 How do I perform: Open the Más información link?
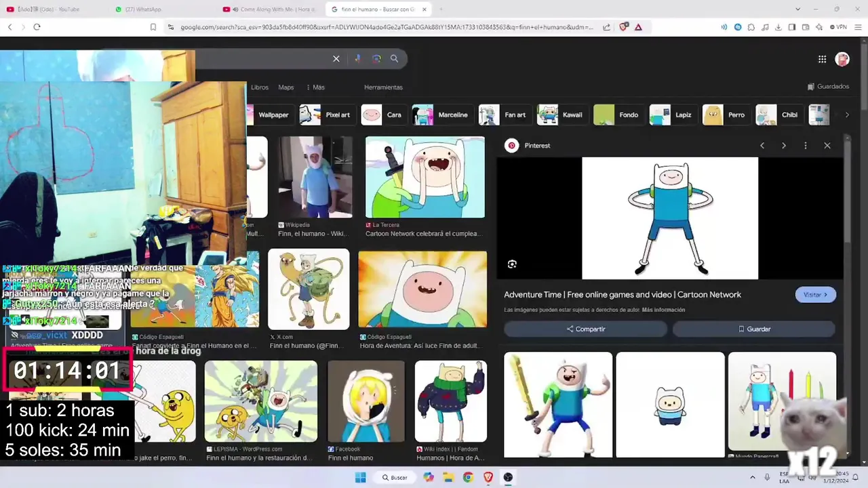(x=663, y=310)
